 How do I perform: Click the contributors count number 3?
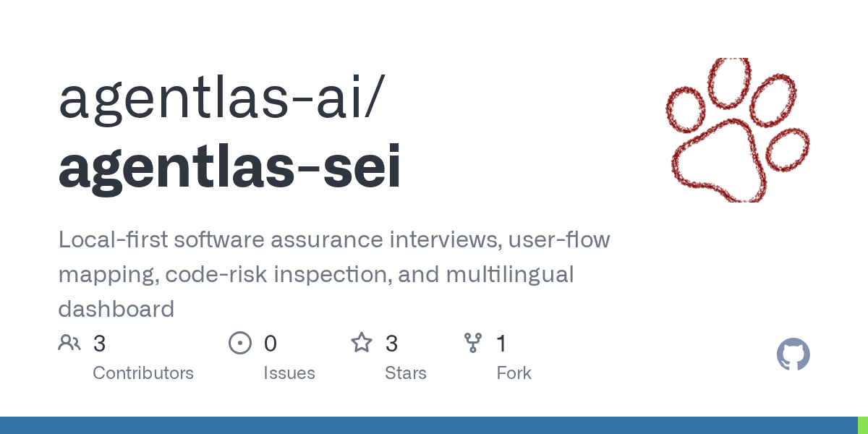(100, 344)
